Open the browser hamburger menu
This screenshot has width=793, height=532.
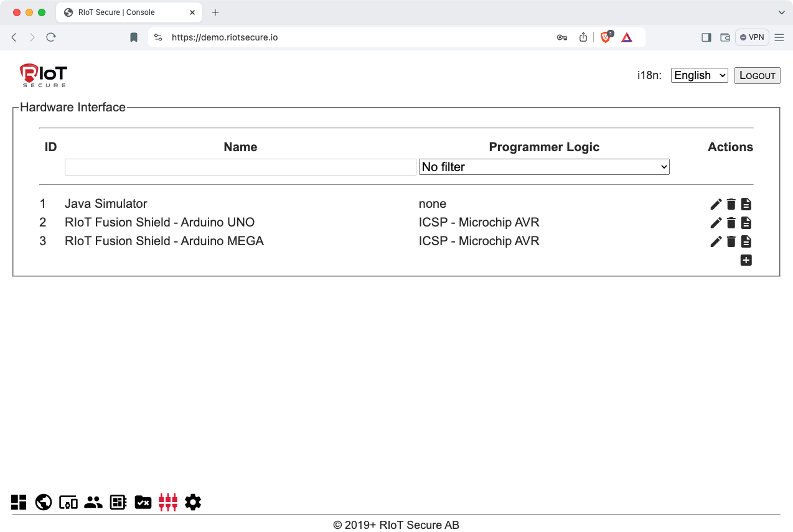click(779, 37)
